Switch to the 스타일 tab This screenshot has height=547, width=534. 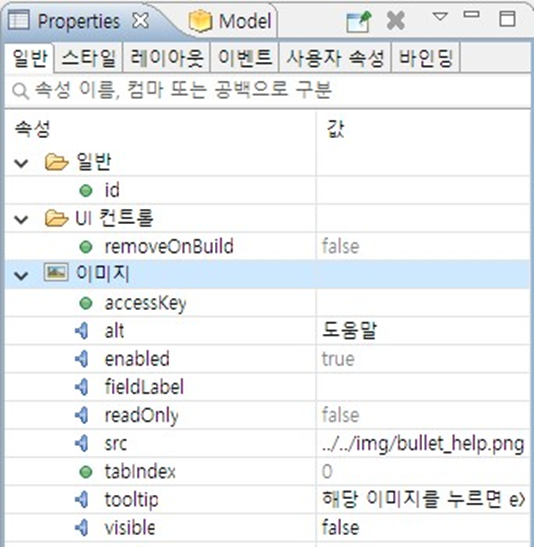pyautogui.click(x=88, y=58)
